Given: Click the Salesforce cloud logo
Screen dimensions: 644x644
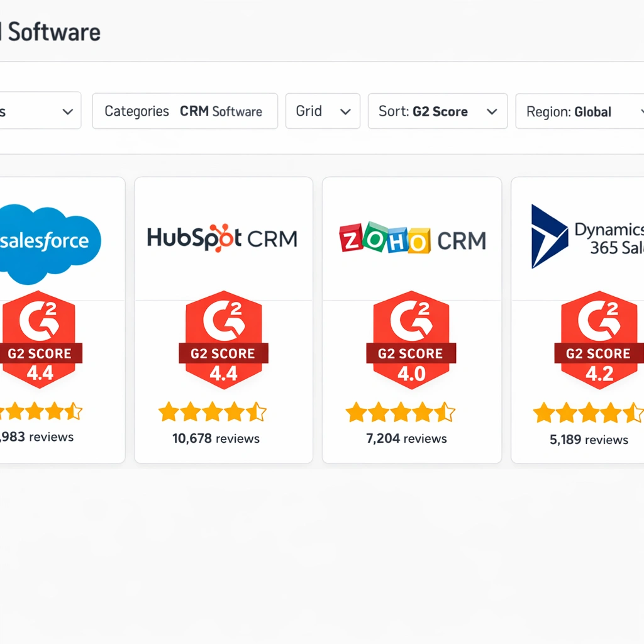Looking at the screenshot, I should (47, 242).
